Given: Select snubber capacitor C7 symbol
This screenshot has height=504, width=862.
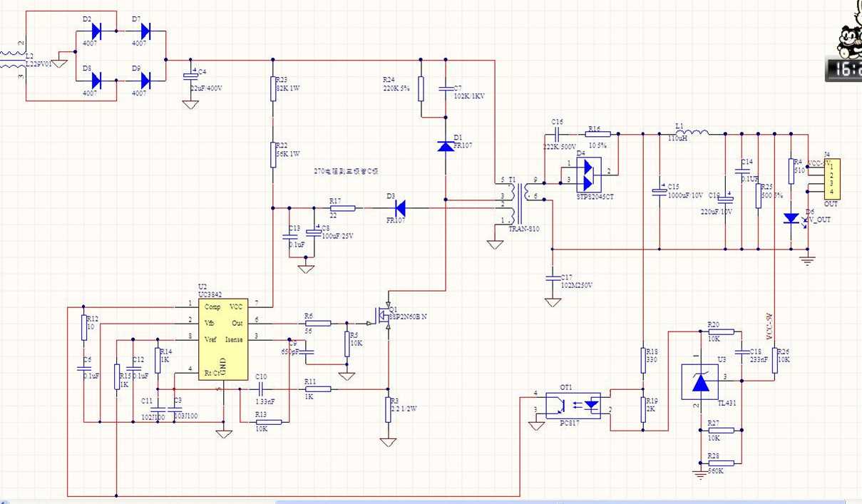Looking at the screenshot, I should click(x=446, y=88).
